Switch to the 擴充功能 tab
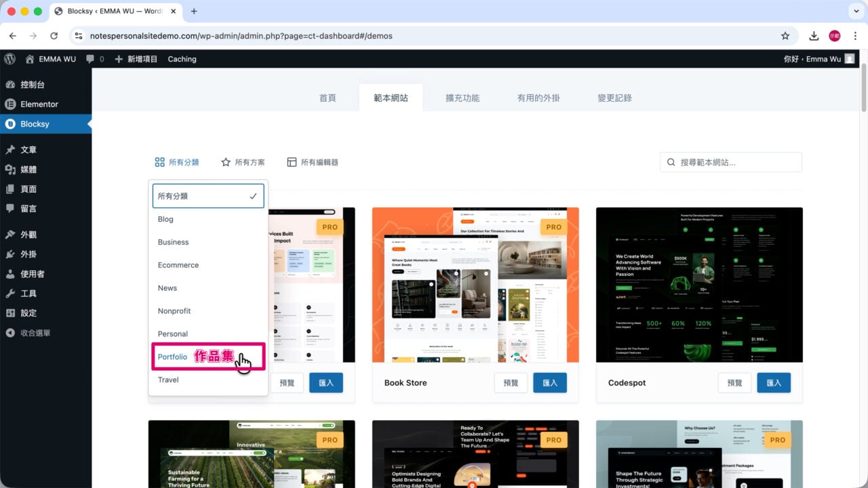This screenshot has width=868, height=488. pyautogui.click(x=462, y=98)
